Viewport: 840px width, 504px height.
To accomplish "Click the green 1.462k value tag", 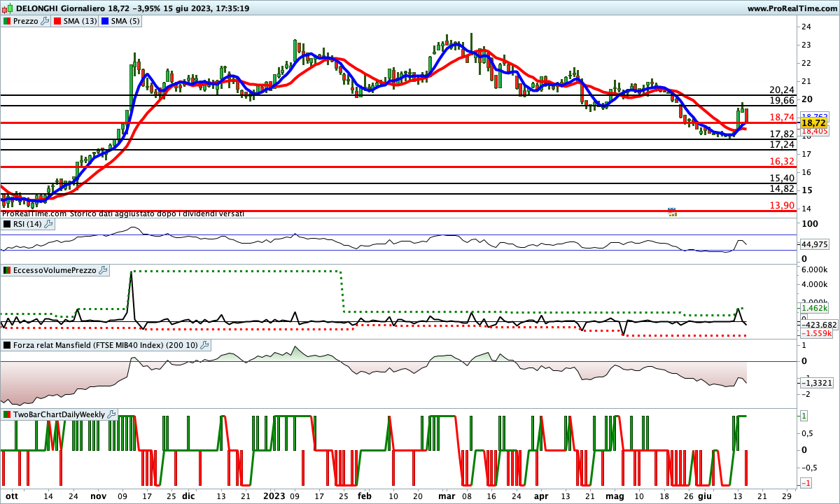I will click(814, 308).
